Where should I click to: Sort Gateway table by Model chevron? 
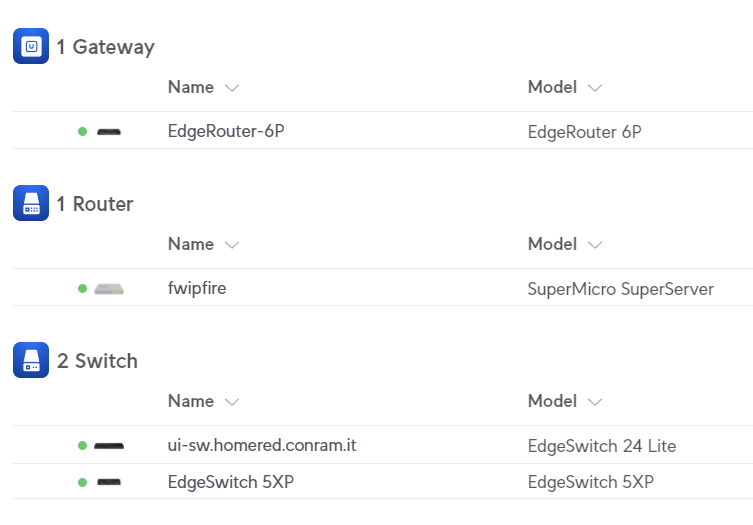(595, 88)
